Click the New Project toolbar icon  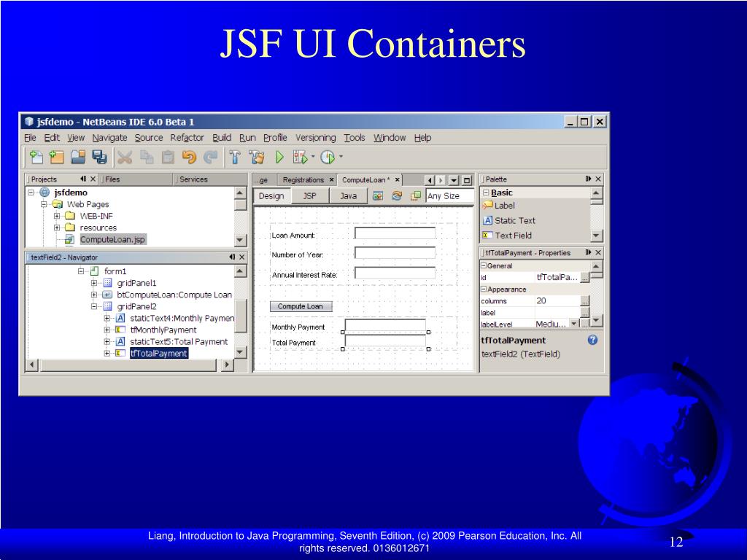(57, 157)
